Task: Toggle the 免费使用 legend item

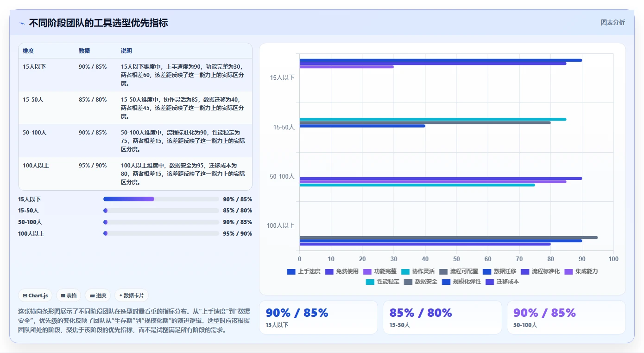Action: 342,271
